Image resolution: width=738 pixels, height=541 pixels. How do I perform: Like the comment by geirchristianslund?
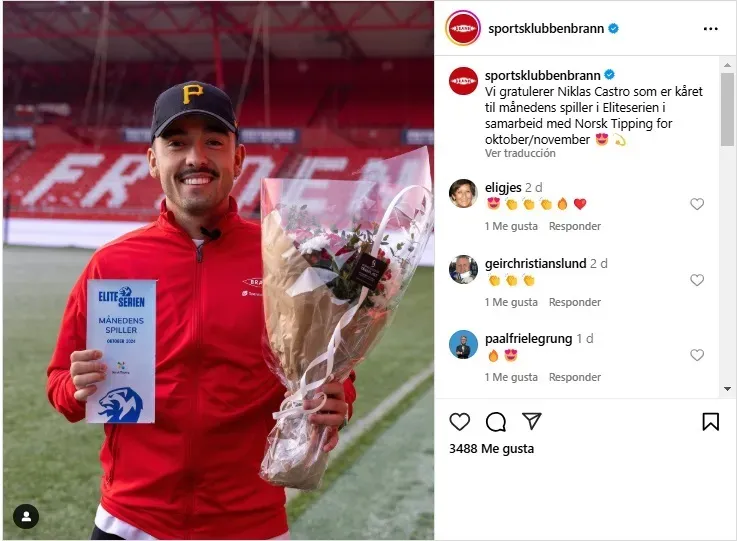[697, 280]
